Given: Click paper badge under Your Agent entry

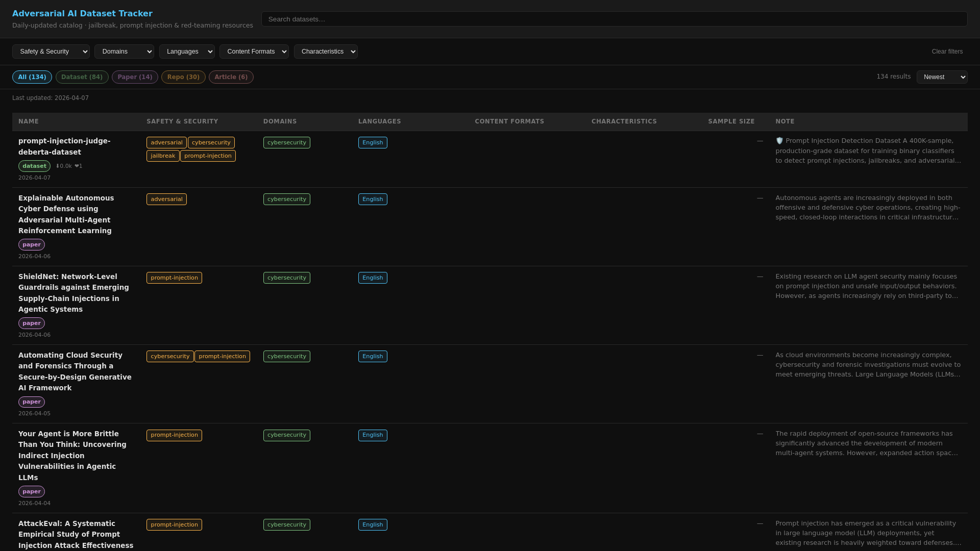Looking at the screenshot, I should click(x=32, y=491).
